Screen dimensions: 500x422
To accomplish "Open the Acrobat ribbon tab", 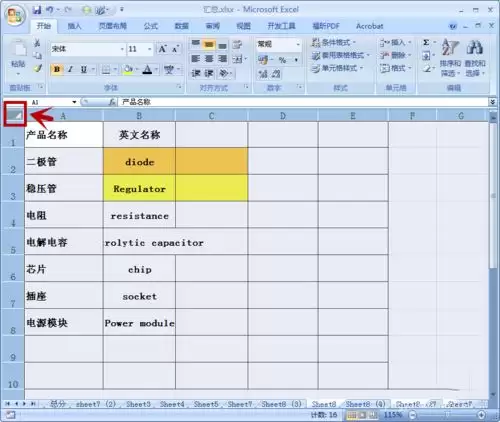I will [369, 26].
